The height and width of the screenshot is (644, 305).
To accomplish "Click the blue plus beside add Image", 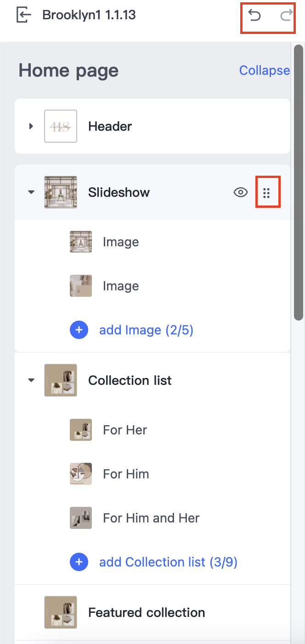I will tap(79, 330).
